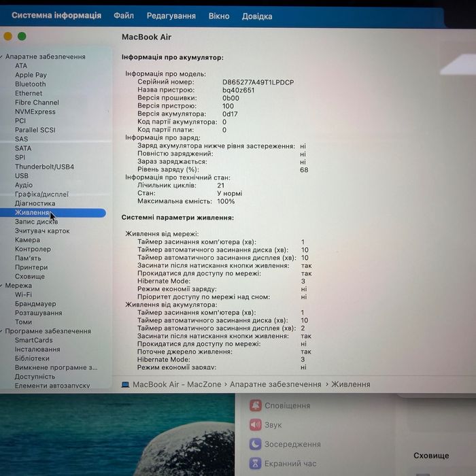The image size is (476, 476).
Task: Select Елементи автозапуску in the sidebar
Action: (52, 386)
